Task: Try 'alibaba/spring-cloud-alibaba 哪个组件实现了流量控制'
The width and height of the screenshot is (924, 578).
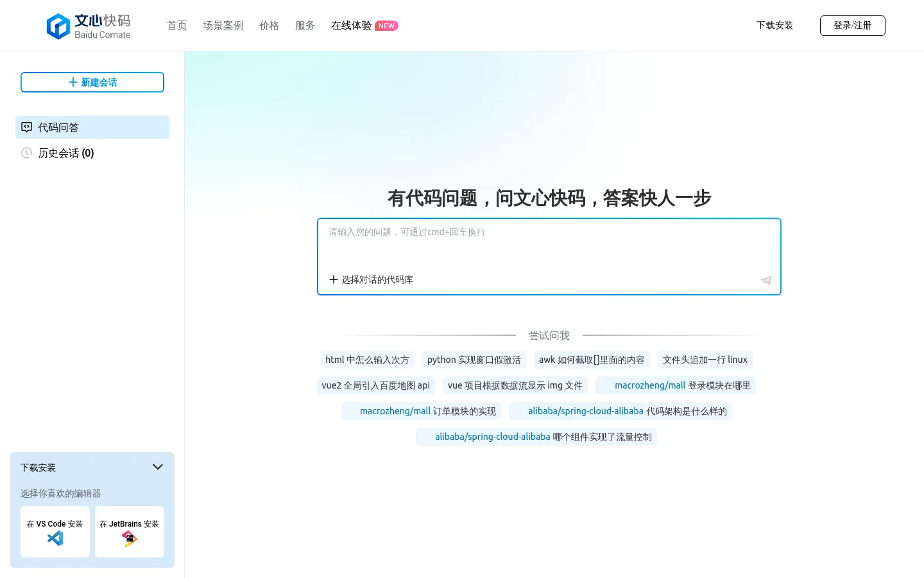Action: point(536,437)
